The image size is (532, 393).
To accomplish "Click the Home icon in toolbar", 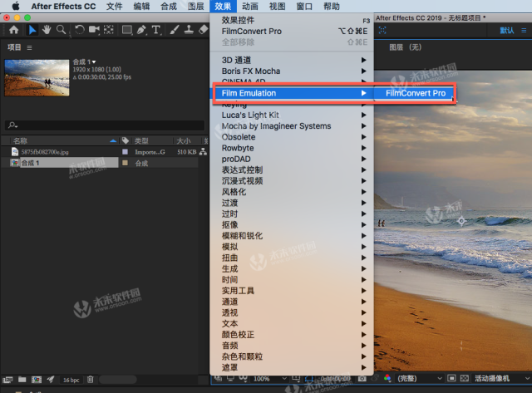I will pos(14,30).
